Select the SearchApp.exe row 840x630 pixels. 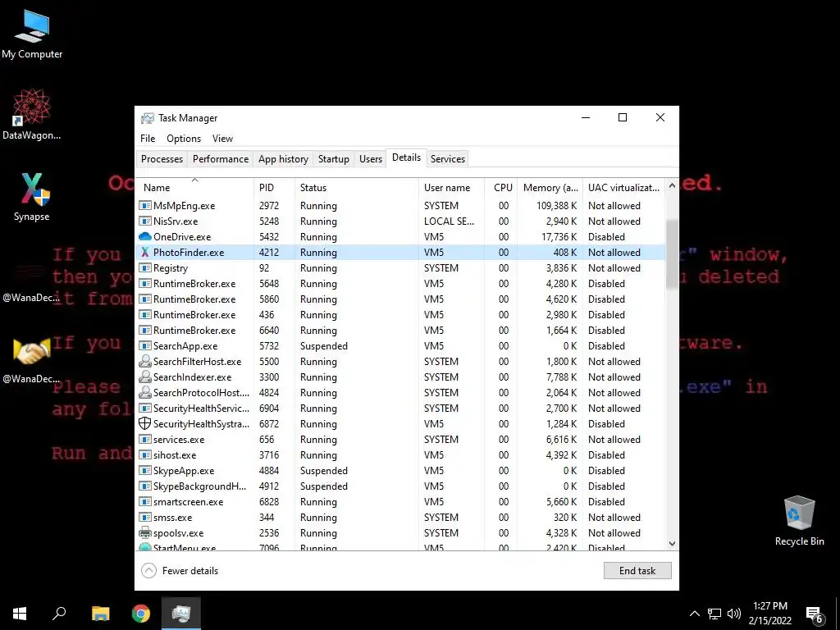click(x=400, y=345)
